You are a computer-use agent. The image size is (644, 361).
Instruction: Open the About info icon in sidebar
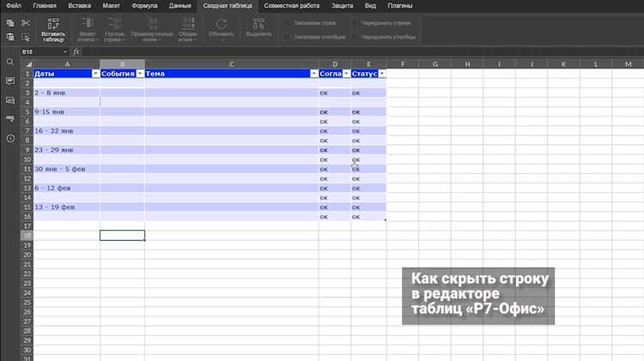(x=10, y=139)
